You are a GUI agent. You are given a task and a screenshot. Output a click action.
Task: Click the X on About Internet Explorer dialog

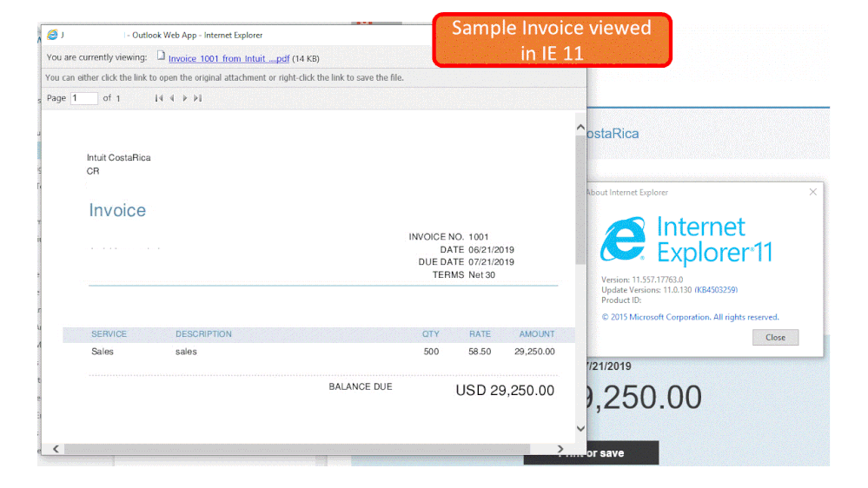pyautogui.click(x=812, y=192)
